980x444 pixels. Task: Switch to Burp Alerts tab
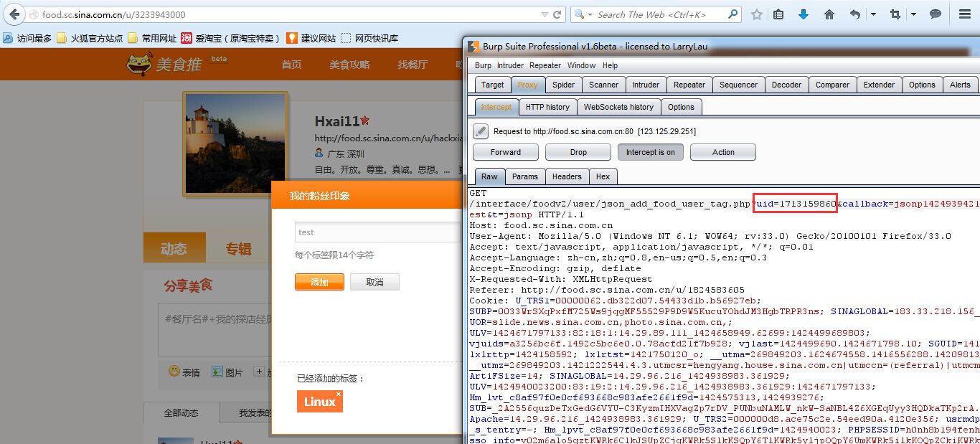[960, 85]
